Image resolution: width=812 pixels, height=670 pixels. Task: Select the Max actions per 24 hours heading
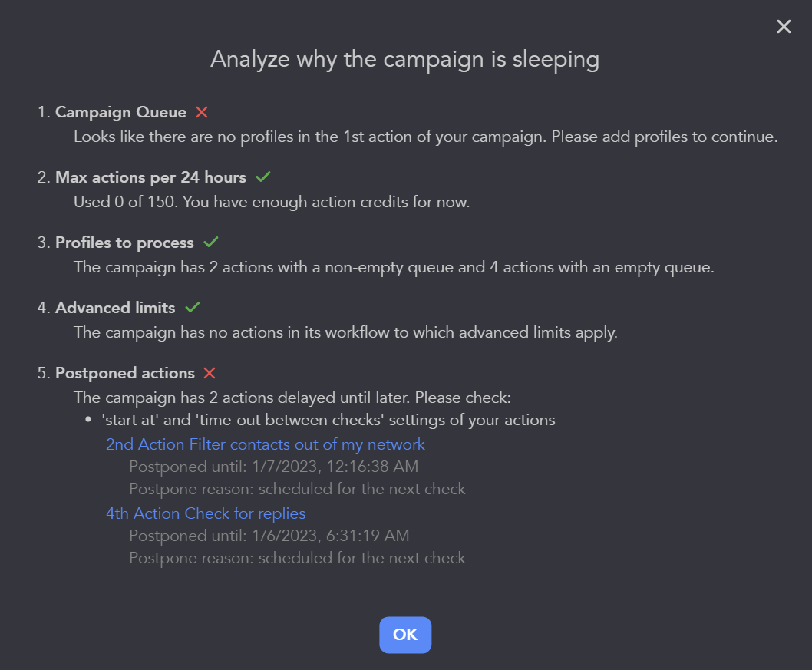pos(150,177)
